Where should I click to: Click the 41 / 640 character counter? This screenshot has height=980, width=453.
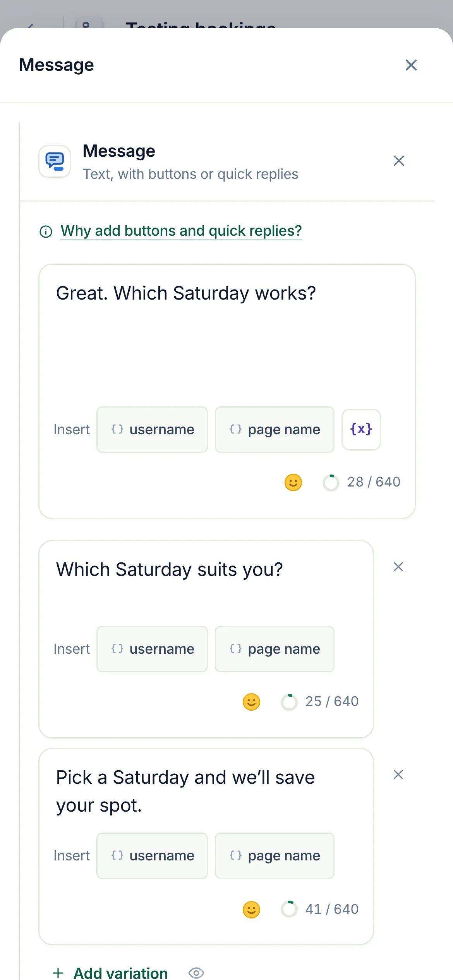(332, 909)
